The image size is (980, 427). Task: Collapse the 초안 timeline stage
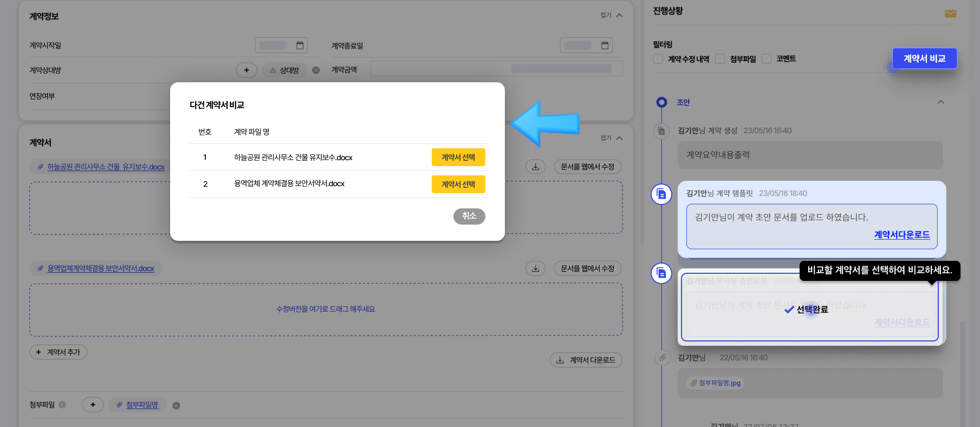(941, 102)
